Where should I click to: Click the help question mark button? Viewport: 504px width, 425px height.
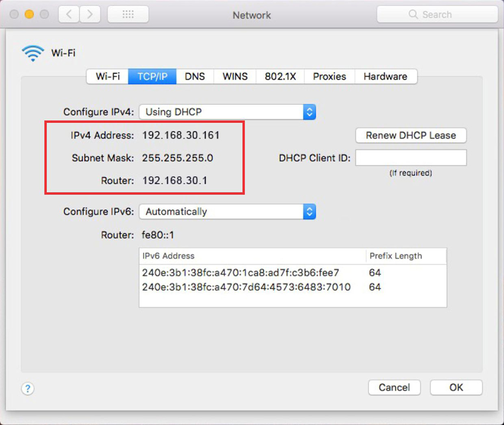tap(28, 388)
